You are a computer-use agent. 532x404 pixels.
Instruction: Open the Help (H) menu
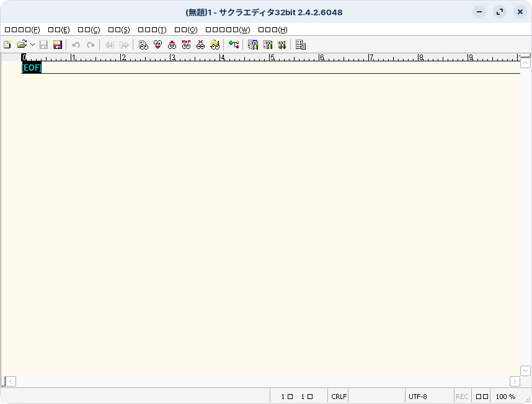[272, 30]
